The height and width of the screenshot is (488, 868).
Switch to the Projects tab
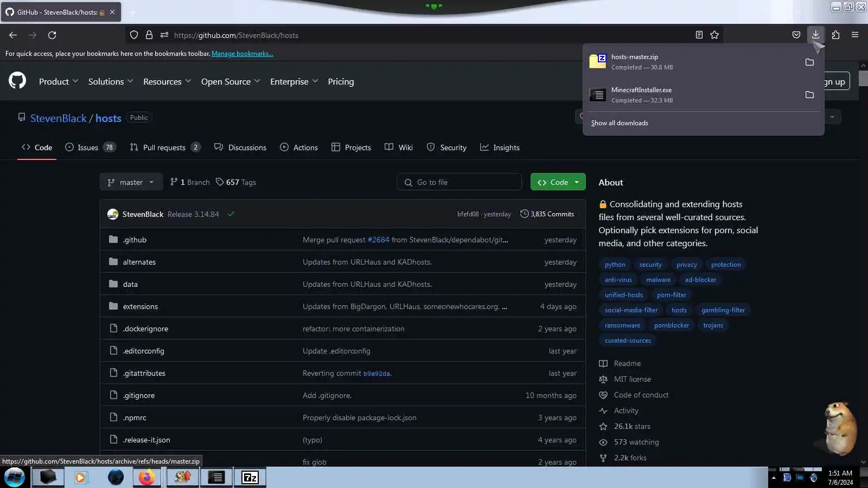(352, 147)
